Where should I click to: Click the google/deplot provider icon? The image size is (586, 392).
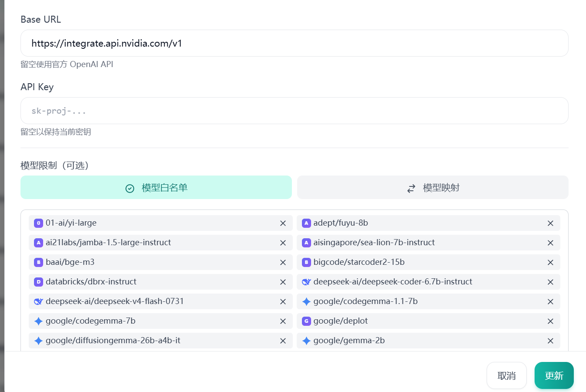pos(306,321)
